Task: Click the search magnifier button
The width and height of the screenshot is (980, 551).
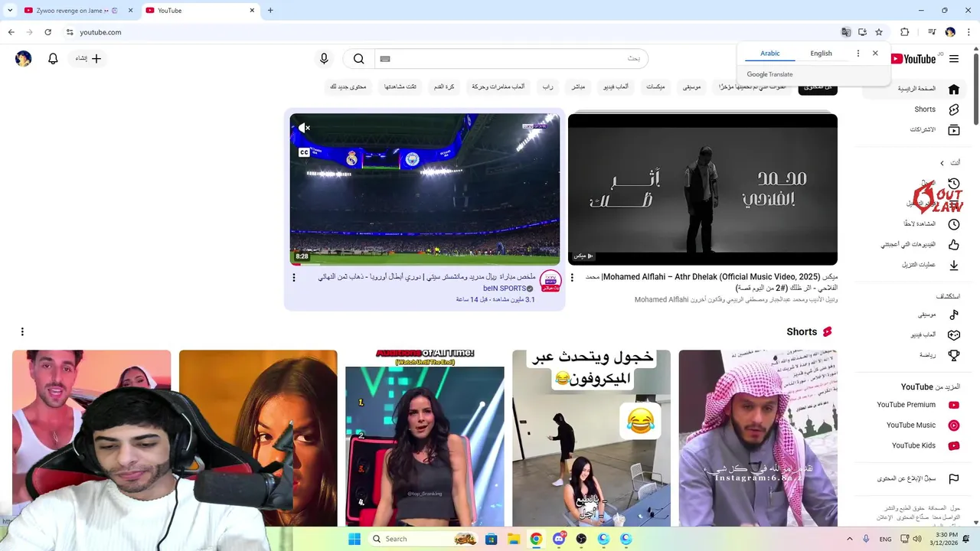Action: (359, 59)
